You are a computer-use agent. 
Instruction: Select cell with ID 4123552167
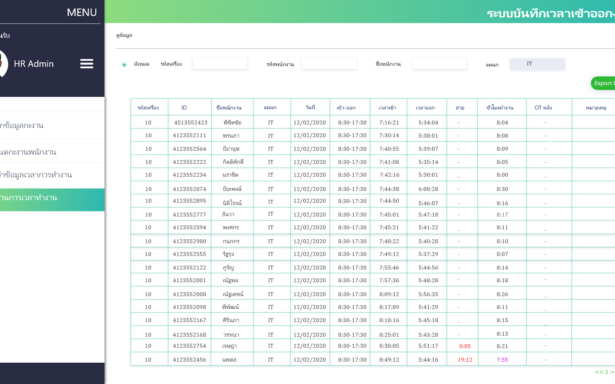coord(189,320)
